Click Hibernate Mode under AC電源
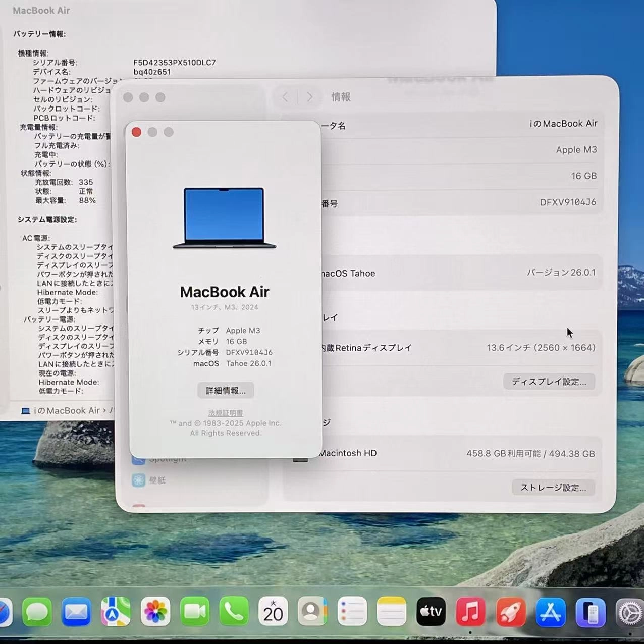Screen dimensions: 644x644 pos(68,293)
